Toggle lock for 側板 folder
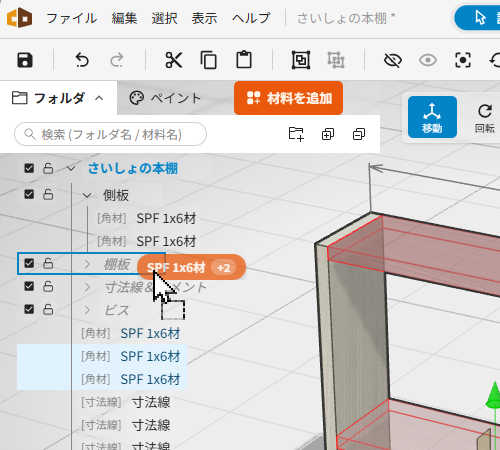This screenshot has height=450, width=500. pyautogui.click(x=48, y=194)
